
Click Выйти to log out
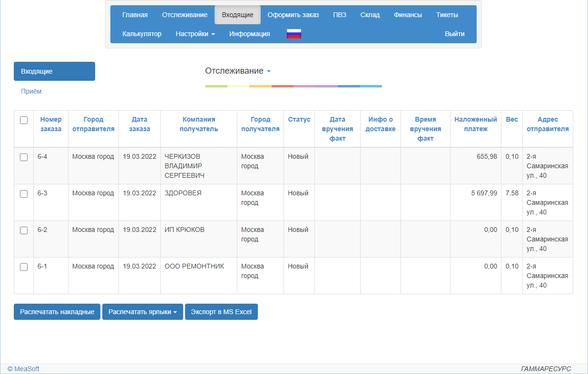[455, 34]
